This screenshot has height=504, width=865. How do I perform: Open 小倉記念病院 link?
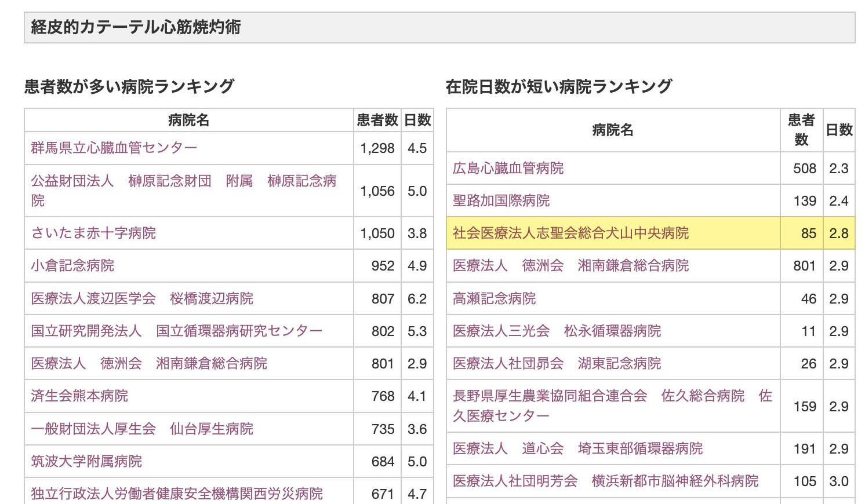(72, 265)
